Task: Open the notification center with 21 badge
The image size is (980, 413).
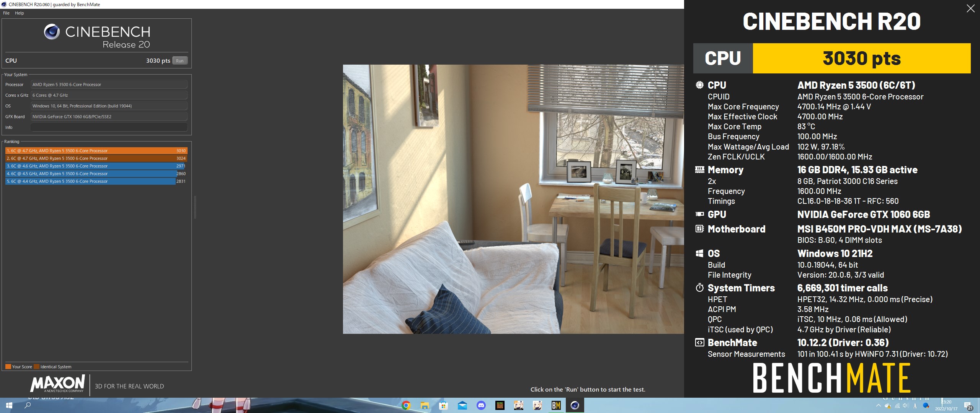Action: (969, 406)
